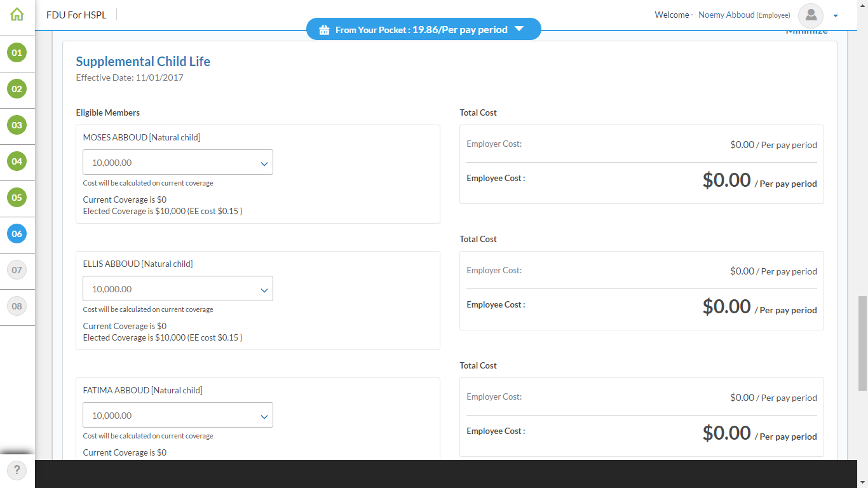This screenshot has height=488, width=868.
Task: Open step 05 in sidebar
Action: point(17,198)
